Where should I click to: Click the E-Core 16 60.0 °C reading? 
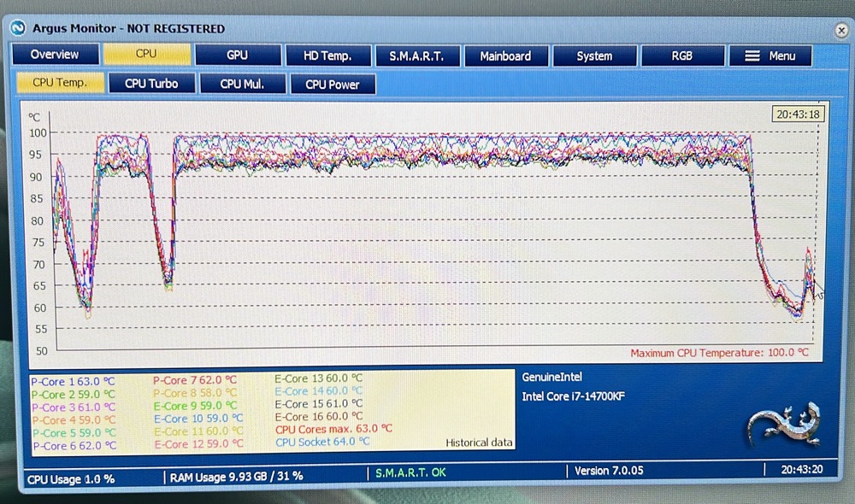[x=318, y=417]
